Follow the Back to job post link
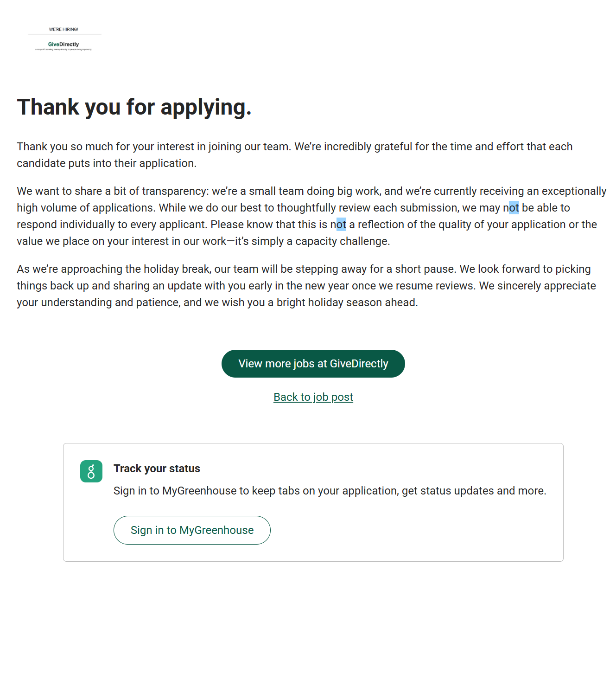Screen dimensions: 616x687 (313, 397)
